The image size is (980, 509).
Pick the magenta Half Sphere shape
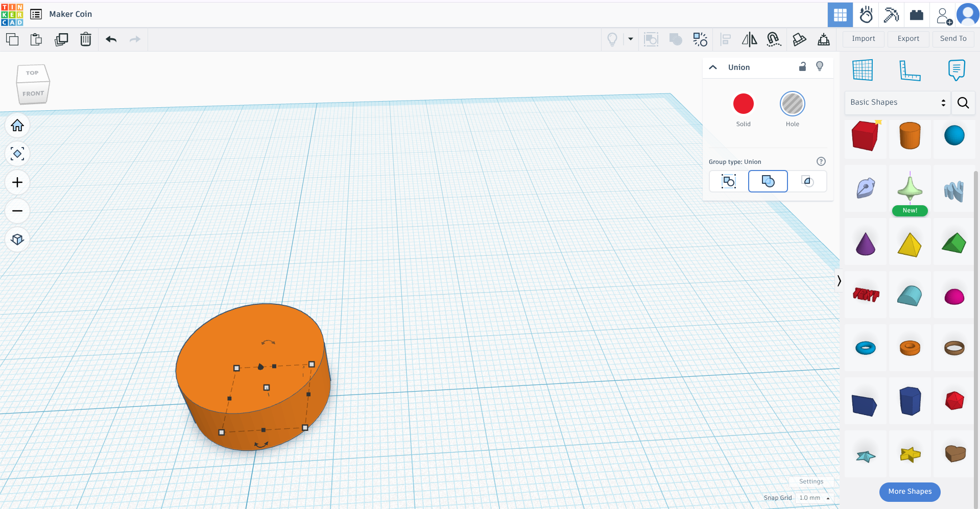click(x=954, y=297)
